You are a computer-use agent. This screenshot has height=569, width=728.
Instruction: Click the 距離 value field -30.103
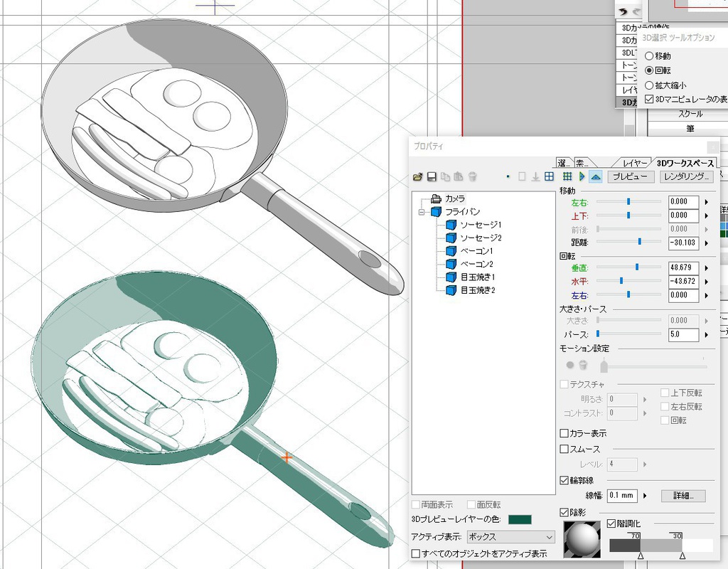[x=683, y=243]
